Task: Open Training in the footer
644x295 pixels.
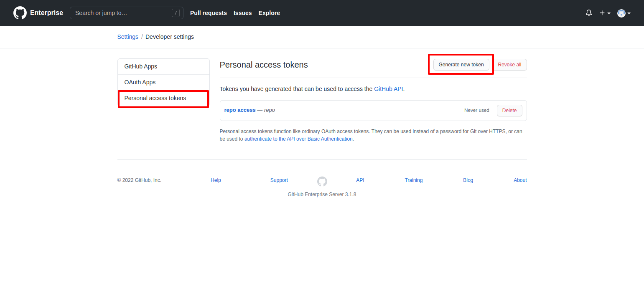Action: tap(414, 180)
